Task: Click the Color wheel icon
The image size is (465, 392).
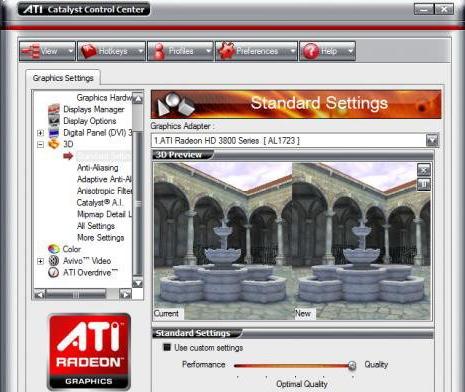Action: (54, 249)
